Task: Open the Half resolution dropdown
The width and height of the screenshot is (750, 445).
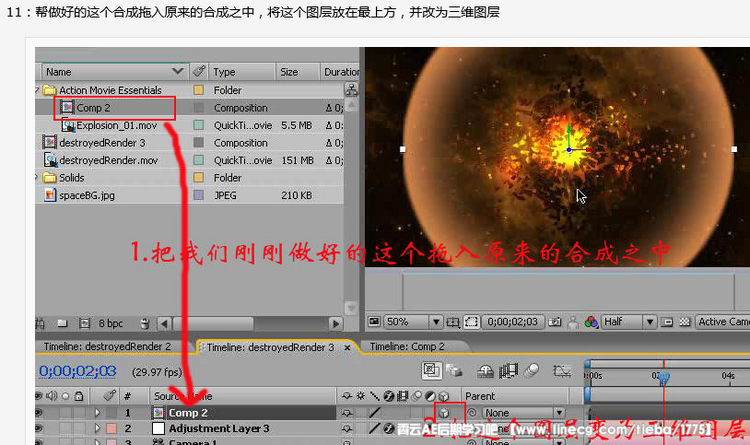Action: [x=628, y=322]
